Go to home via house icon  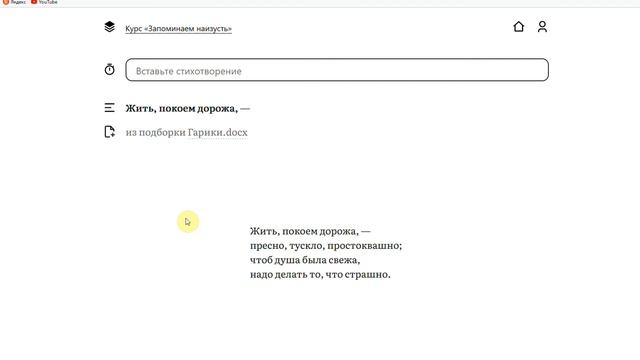pyautogui.click(x=518, y=27)
